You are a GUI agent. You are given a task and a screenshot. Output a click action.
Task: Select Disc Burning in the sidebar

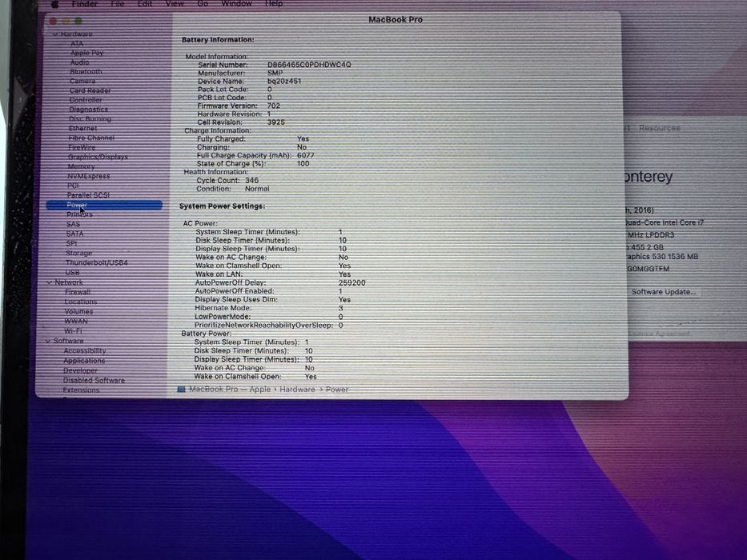[90, 119]
